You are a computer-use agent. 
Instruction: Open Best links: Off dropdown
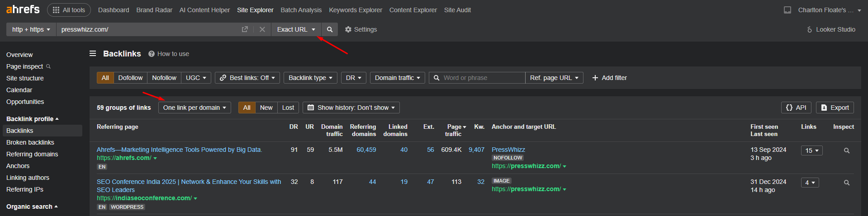click(x=247, y=78)
